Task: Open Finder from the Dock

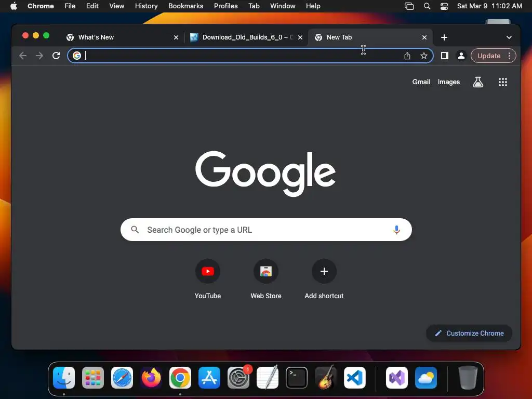Action: click(64, 378)
